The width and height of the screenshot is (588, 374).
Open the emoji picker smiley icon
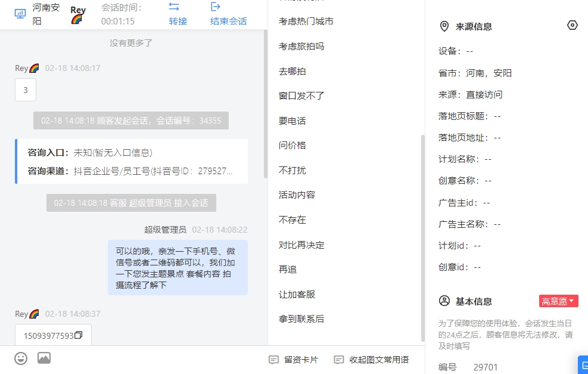coord(21,358)
